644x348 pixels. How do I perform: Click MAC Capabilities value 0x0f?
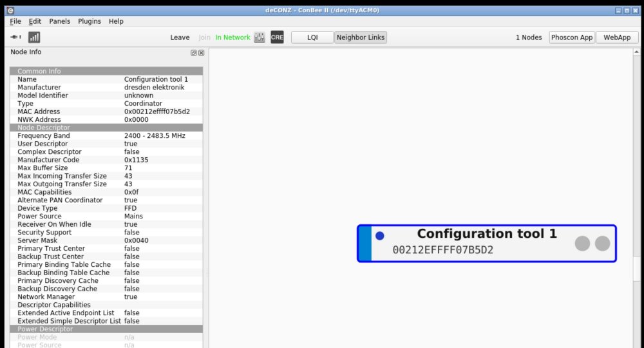tap(131, 192)
